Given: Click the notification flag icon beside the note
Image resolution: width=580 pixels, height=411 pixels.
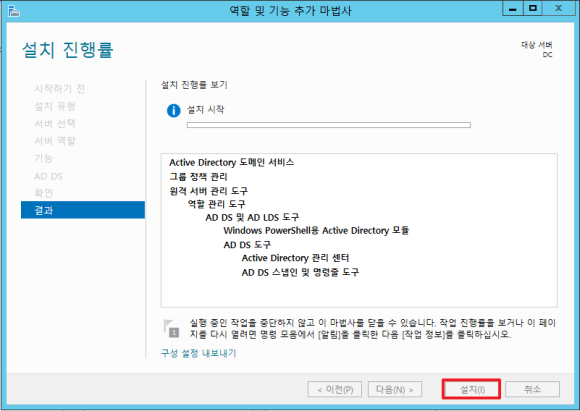Looking at the screenshot, I should 171,329.
